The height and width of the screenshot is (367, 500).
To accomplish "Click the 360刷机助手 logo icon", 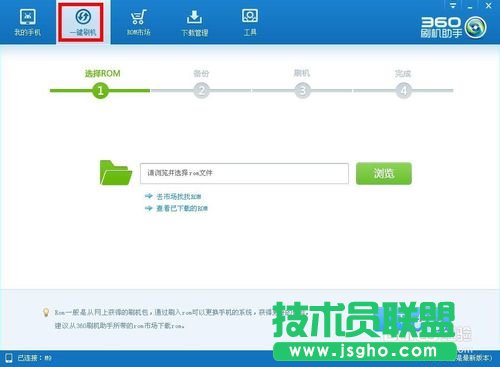I will pos(476,27).
